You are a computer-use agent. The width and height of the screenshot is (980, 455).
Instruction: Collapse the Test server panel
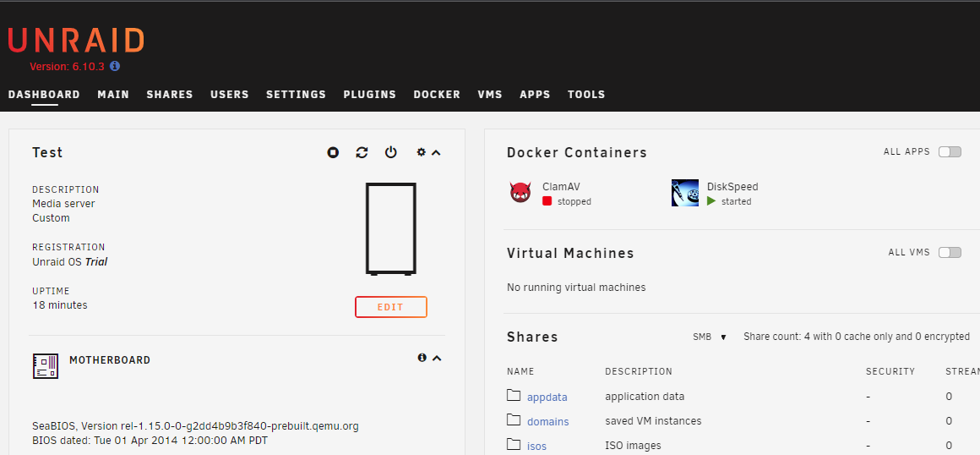click(x=436, y=152)
